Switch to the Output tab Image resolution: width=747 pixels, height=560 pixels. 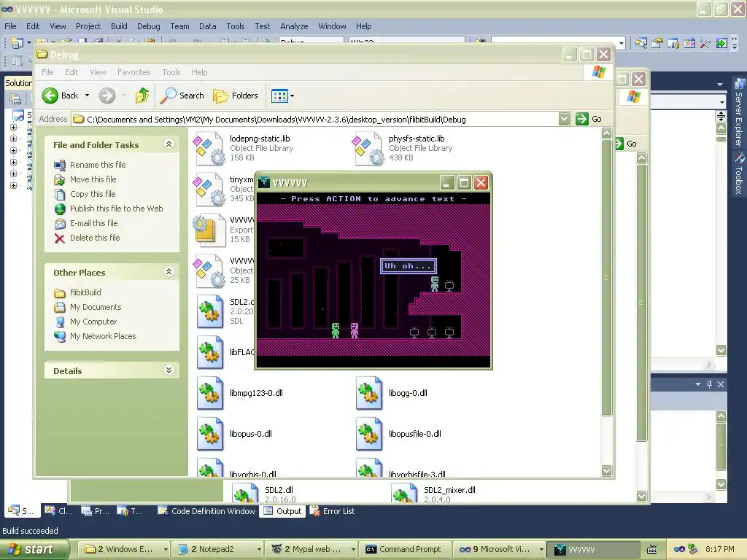click(282, 511)
